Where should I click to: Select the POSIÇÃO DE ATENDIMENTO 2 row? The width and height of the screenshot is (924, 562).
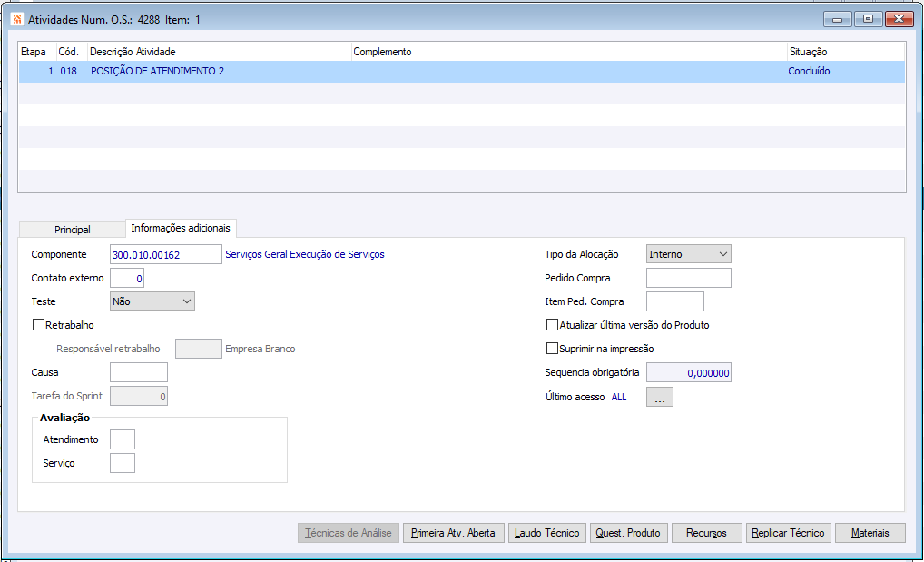[x=363, y=71]
